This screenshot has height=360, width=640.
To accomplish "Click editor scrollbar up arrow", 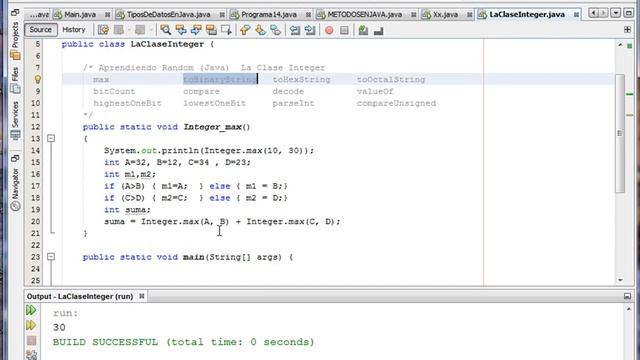I will (620, 45).
